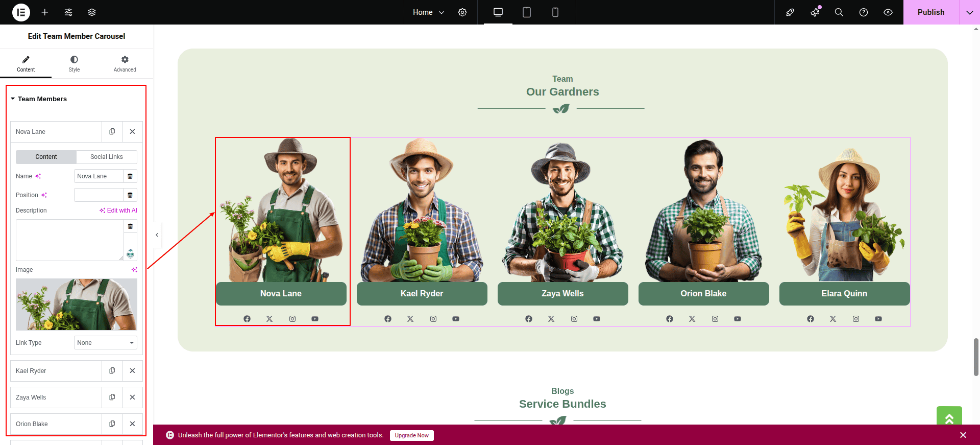
Task: Switch to mobile view mode
Action: point(555,12)
